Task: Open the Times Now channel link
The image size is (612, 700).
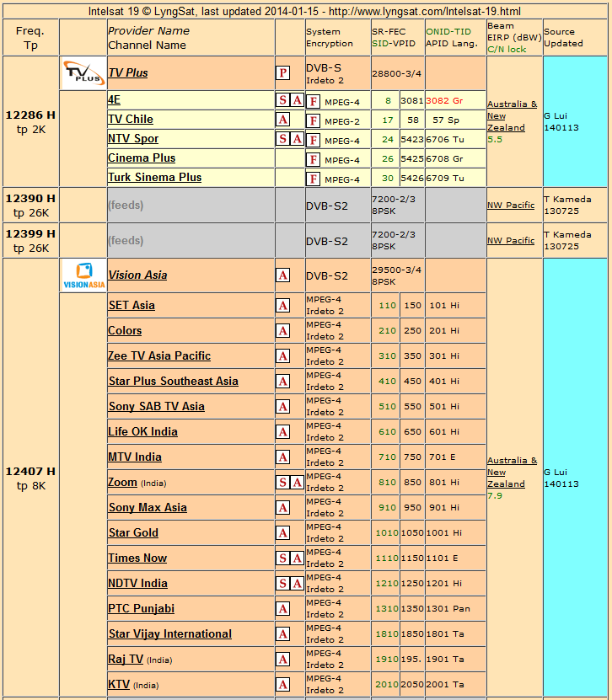Action: (137, 558)
